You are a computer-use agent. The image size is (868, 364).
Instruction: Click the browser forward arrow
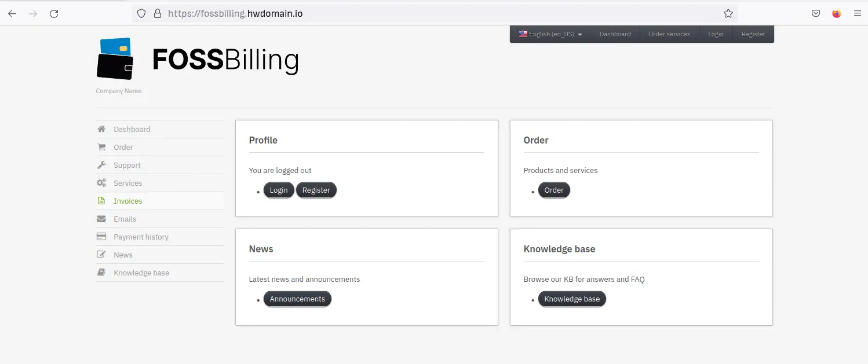pyautogui.click(x=33, y=13)
